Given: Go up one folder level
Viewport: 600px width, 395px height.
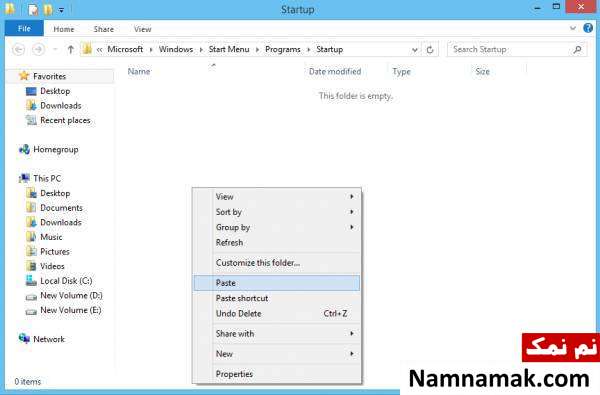Looking at the screenshot, I should [70, 49].
